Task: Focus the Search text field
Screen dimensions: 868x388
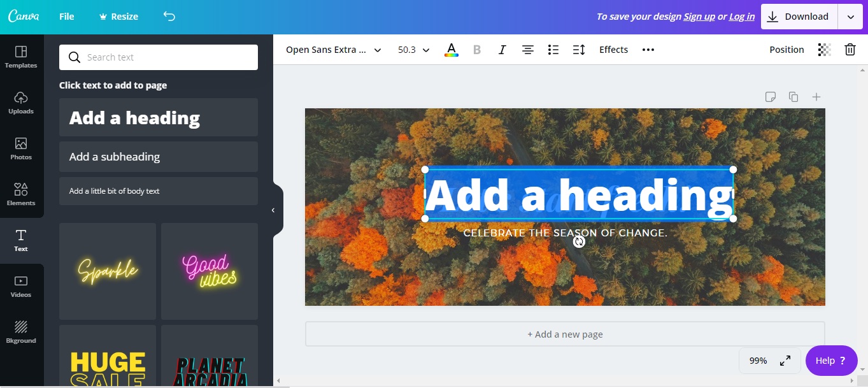Action: click(x=159, y=57)
